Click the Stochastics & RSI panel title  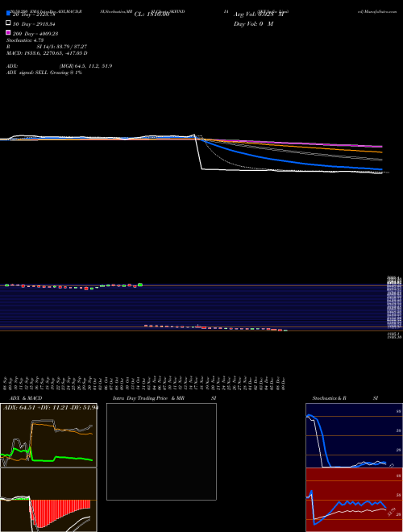pos(345,398)
